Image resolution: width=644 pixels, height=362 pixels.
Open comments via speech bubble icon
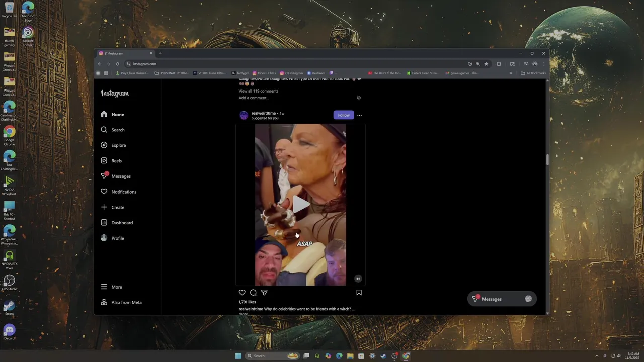[x=253, y=293]
